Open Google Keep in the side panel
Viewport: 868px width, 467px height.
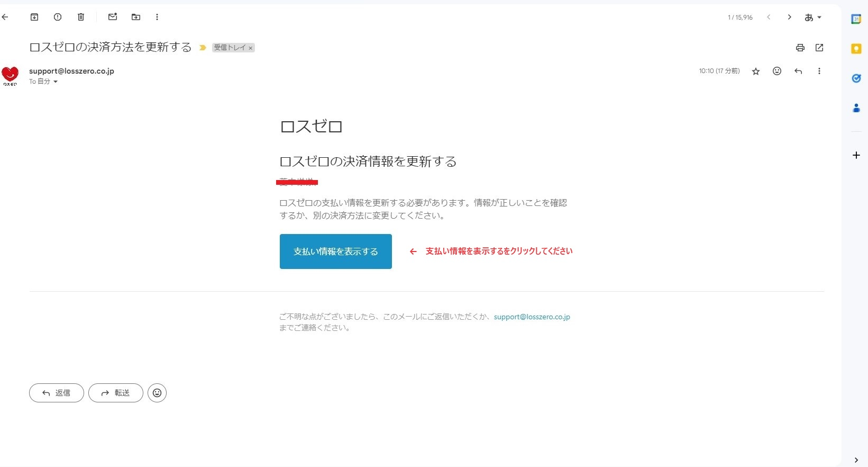pyautogui.click(x=856, y=49)
